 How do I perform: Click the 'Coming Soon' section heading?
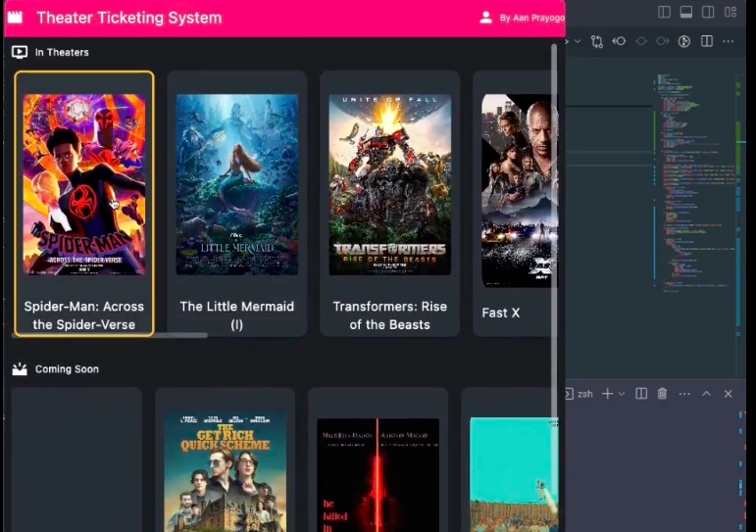67,369
